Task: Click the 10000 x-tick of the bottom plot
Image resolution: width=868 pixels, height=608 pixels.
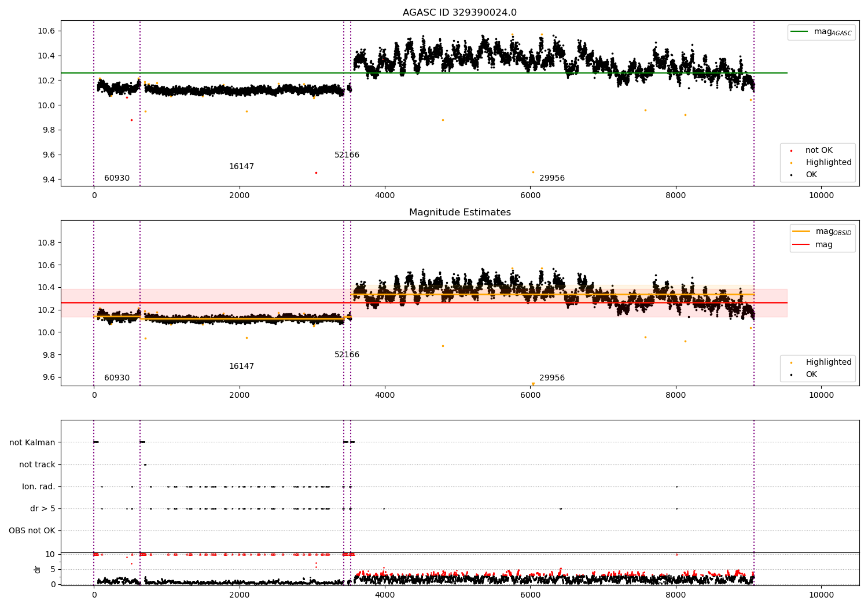Action: pyautogui.click(x=821, y=595)
